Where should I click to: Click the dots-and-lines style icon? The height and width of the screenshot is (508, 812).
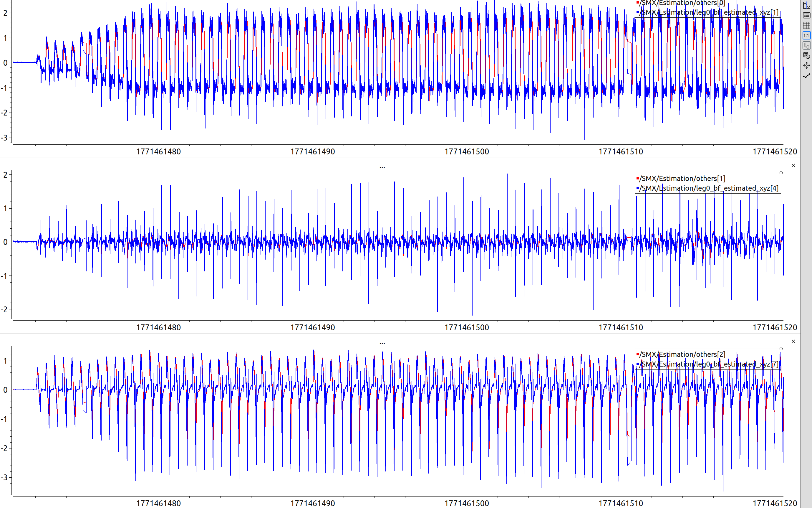806,76
